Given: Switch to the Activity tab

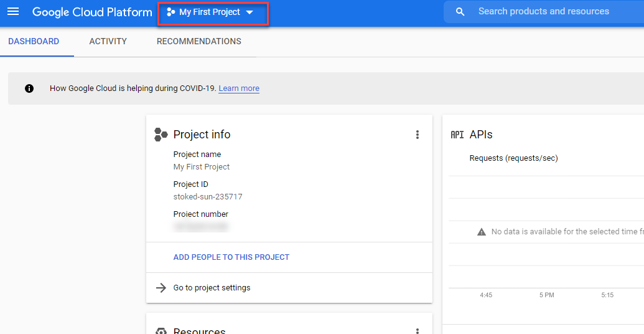Looking at the screenshot, I should [x=108, y=42].
